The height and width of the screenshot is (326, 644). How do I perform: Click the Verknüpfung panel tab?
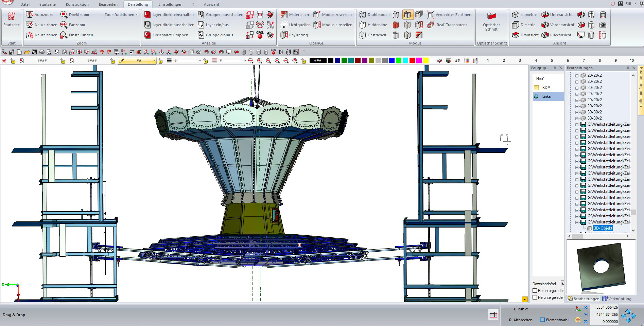[619, 299]
